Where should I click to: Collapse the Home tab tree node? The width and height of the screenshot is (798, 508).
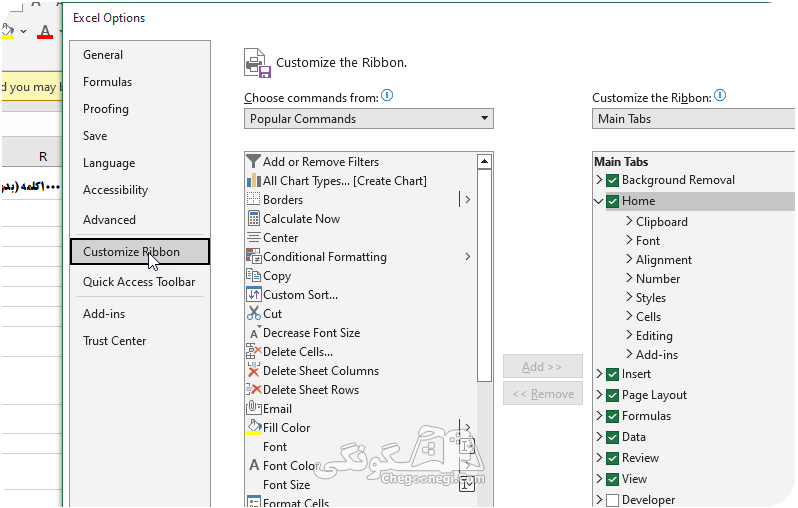[x=599, y=201]
